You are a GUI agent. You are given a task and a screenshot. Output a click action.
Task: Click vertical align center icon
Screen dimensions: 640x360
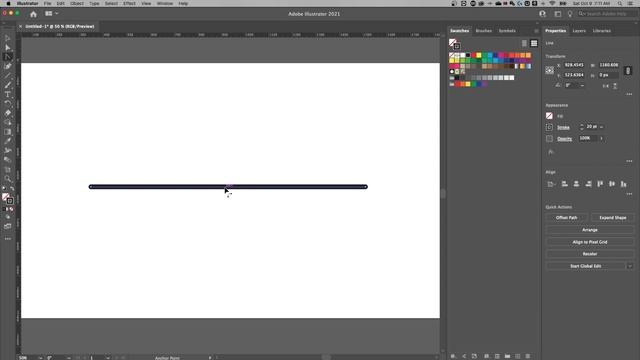click(612, 184)
